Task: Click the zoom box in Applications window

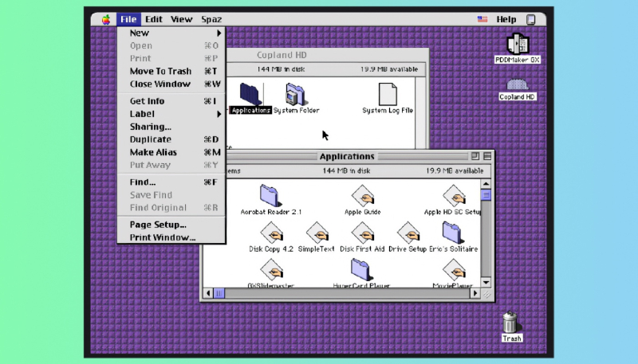Action: point(475,156)
